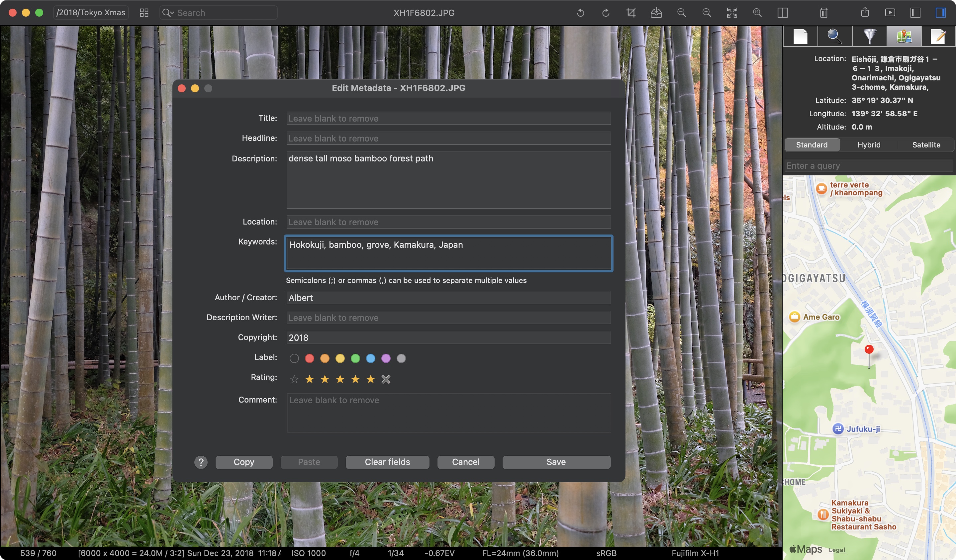This screenshot has height=560, width=956.
Task: Click the Copyright field
Action: point(448,338)
